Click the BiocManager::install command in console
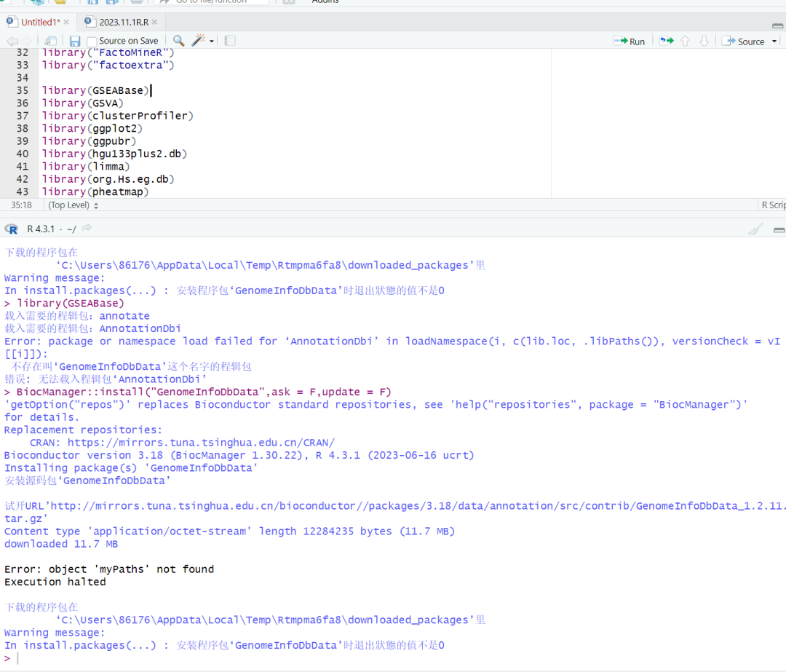 coord(204,392)
